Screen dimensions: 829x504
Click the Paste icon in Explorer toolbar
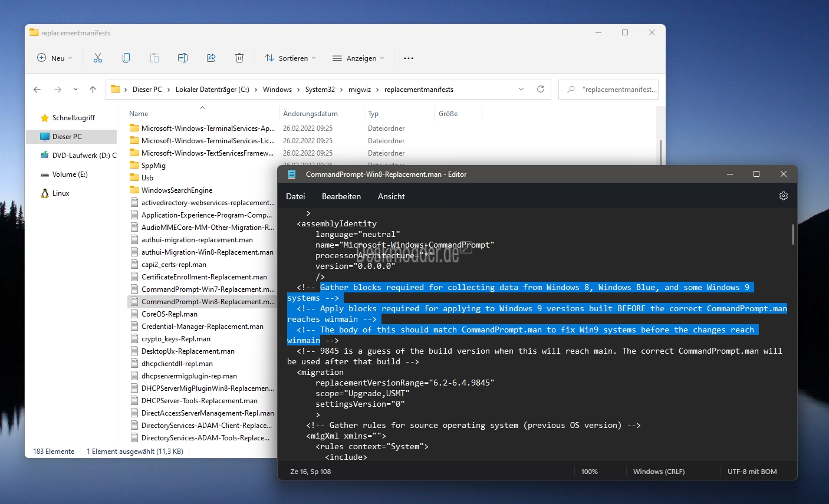[x=154, y=58]
